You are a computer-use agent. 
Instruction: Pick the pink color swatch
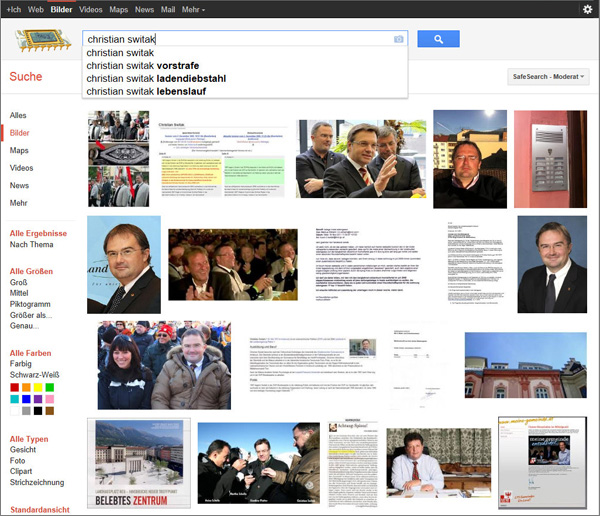tap(50, 399)
